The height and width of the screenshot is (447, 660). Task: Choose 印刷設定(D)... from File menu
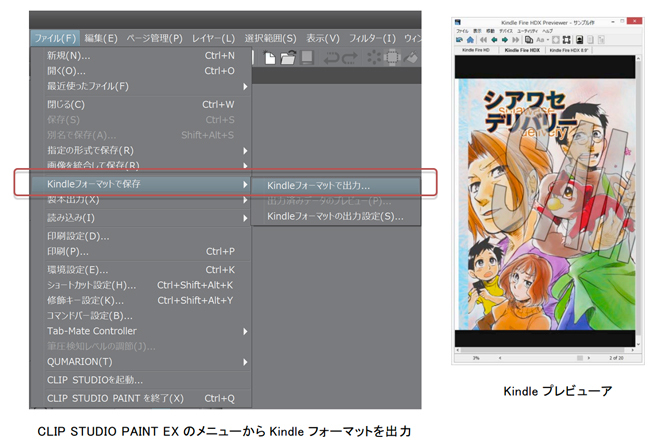[x=141, y=236]
